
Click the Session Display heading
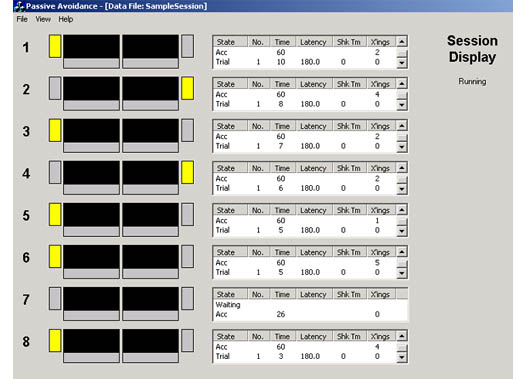point(472,49)
